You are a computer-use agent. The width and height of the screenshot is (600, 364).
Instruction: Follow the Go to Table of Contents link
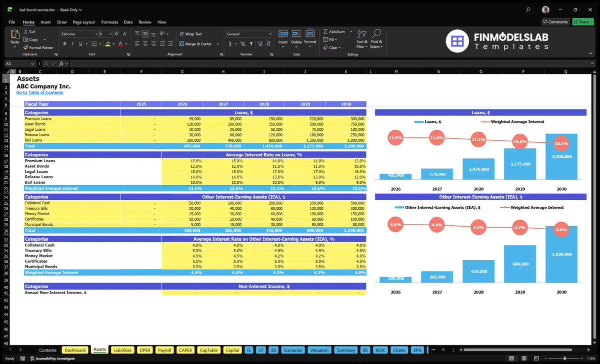pos(39,92)
